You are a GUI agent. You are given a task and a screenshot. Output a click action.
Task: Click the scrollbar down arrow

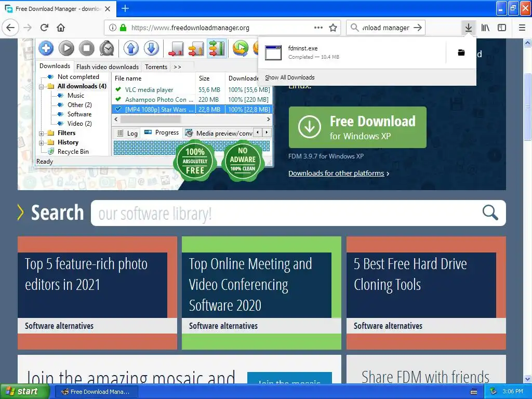[x=528, y=379]
